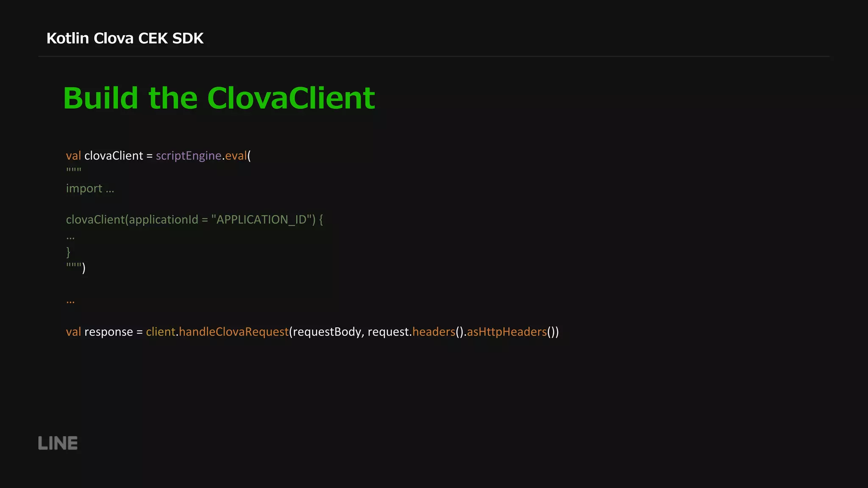Viewport: 868px width, 488px height.
Task: Click the 'import ...' code line
Action: 90,188
